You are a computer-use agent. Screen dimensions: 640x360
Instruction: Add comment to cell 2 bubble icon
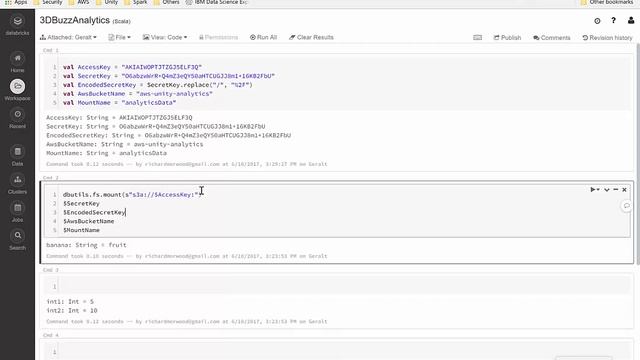click(627, 206)
